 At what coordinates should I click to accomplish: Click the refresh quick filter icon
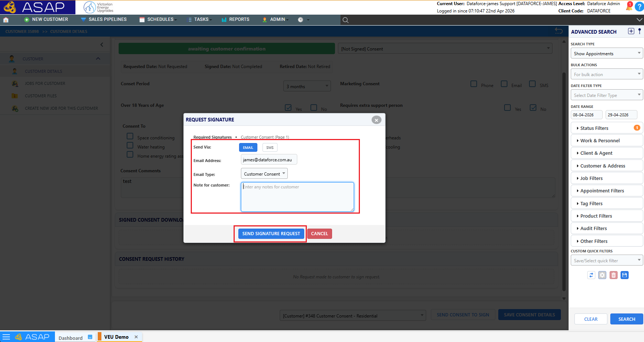coord(591,275)
